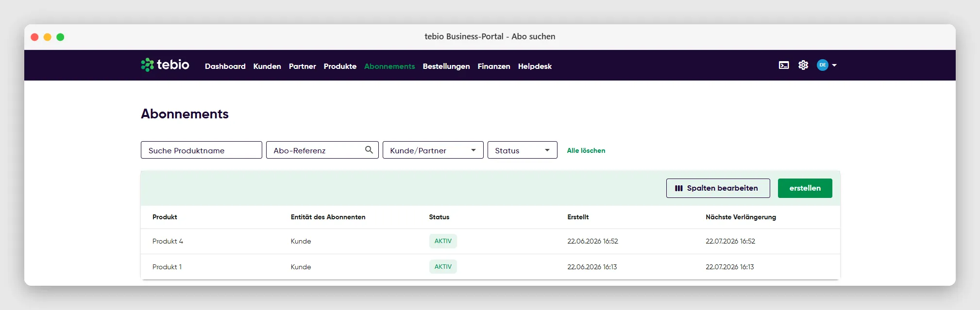This screenshot has height=310, width=980.
Task: Open the settings gear icon
Action: coord(803,65)
